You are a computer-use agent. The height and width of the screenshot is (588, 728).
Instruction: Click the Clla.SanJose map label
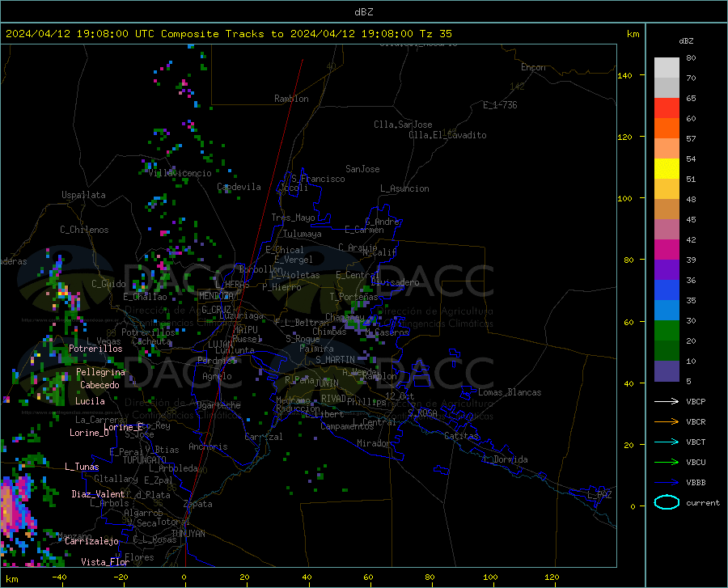403,125
